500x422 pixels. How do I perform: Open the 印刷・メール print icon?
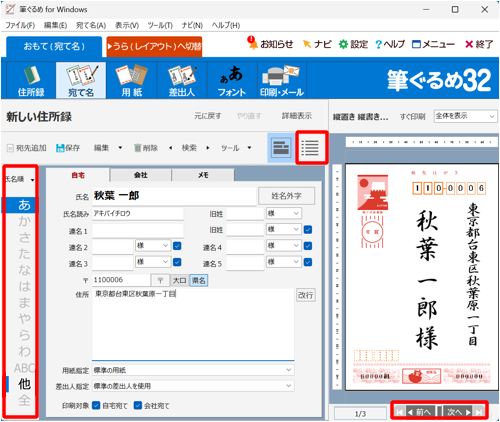click(282, 80)
